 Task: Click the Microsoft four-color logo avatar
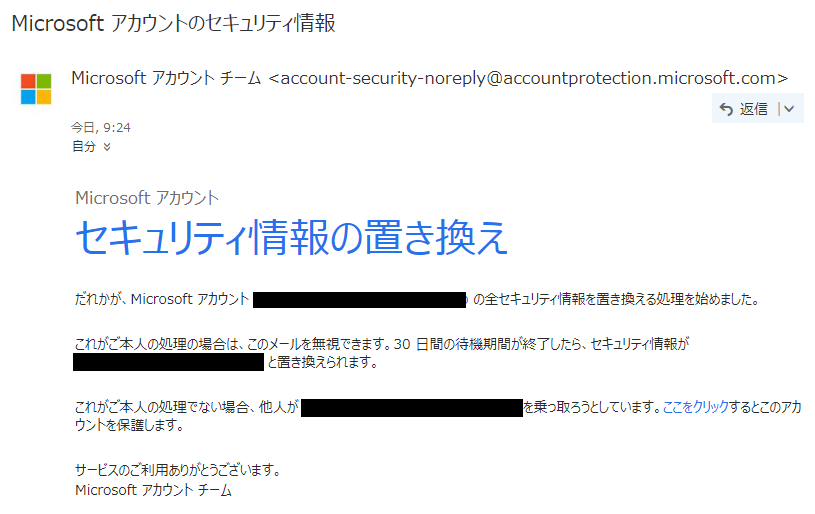[36, 89]
